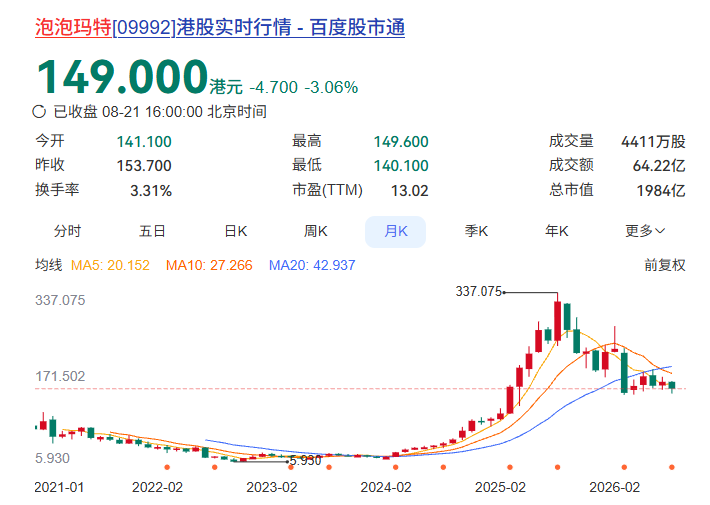The height and width of the screenshot is (505, 710).
Task: Click the 最高 value 149.600
Action: [x=401, y=142]
